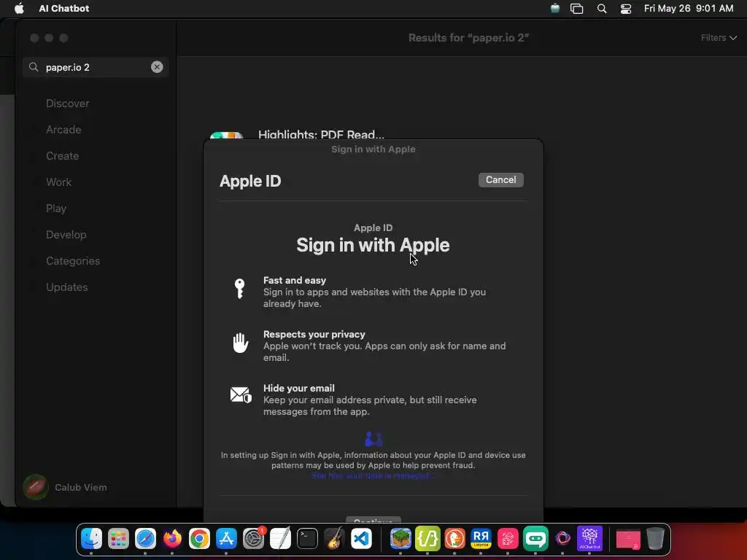Click the search magnifier in App Store sidebar

34,67
